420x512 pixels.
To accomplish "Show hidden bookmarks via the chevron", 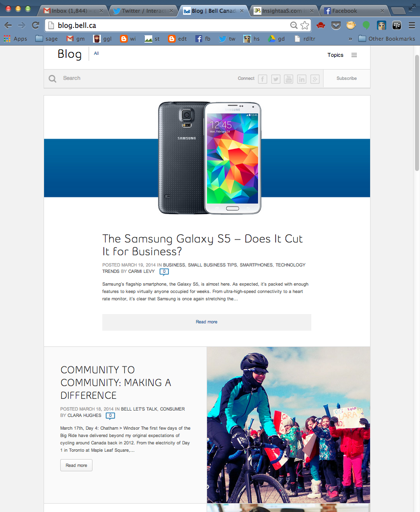I will click(350, 39).
